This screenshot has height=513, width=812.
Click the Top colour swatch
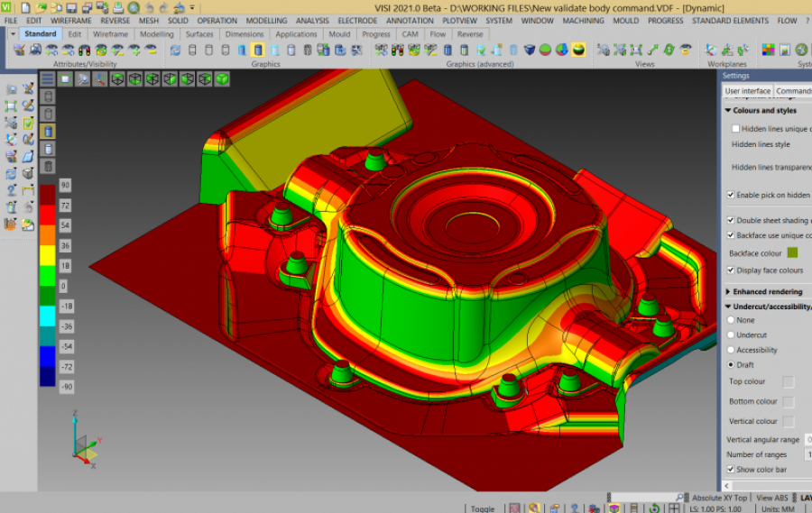(789, 381)
